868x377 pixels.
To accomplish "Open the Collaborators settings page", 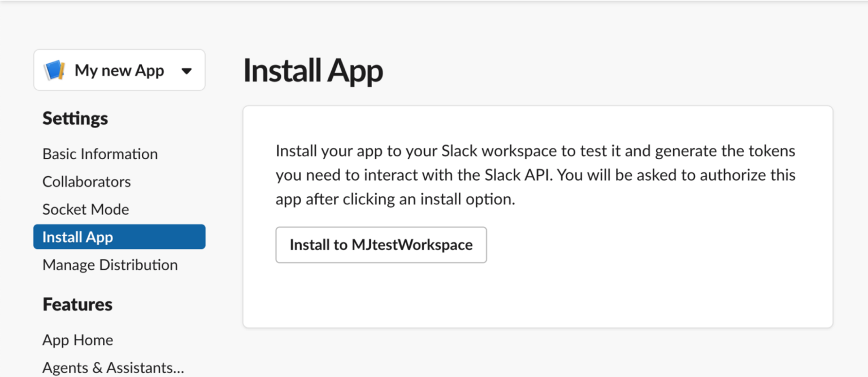I will (x=86, y=181).
